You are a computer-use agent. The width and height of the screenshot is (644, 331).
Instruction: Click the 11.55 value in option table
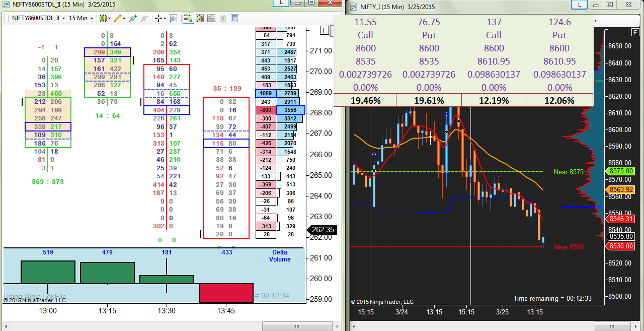366,22
